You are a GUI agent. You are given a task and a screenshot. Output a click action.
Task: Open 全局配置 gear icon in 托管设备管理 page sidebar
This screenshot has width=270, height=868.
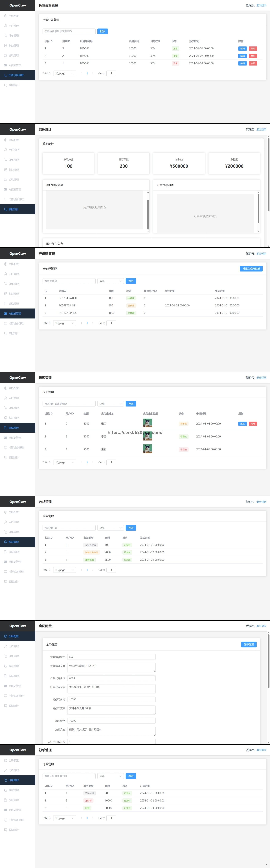pyautogui.click(x=5, y=16)
